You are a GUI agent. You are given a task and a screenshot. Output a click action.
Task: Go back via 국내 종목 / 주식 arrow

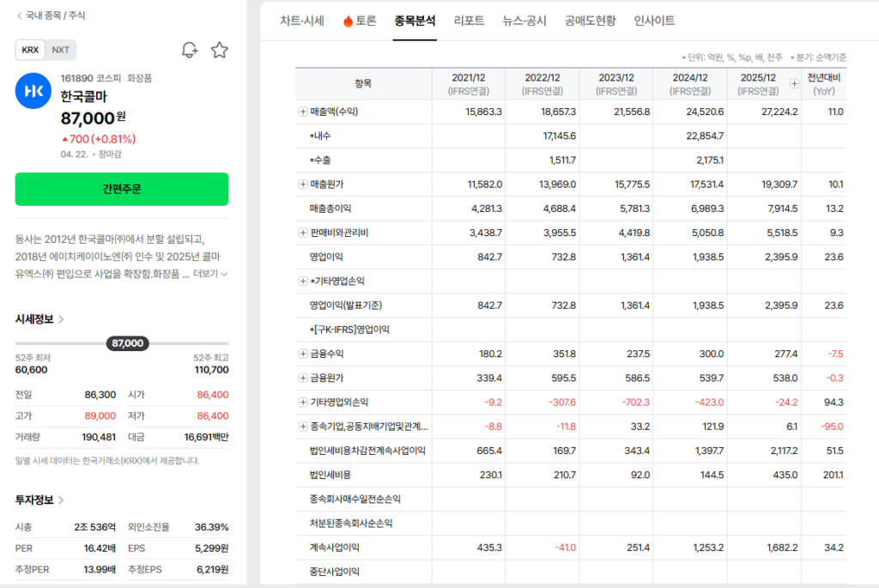[x=20, y=15]
